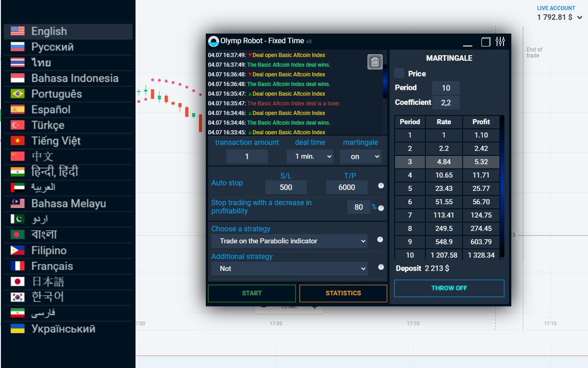
Task: Click the Indonesian flag icon
Action: pyautogui.click(x=17, y=78)
